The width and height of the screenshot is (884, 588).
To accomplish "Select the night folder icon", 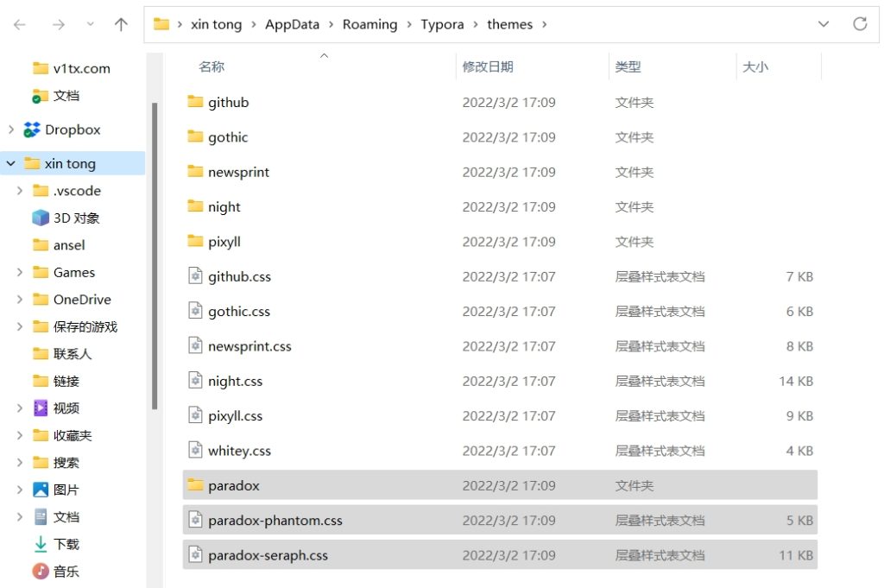I will 195,206.
